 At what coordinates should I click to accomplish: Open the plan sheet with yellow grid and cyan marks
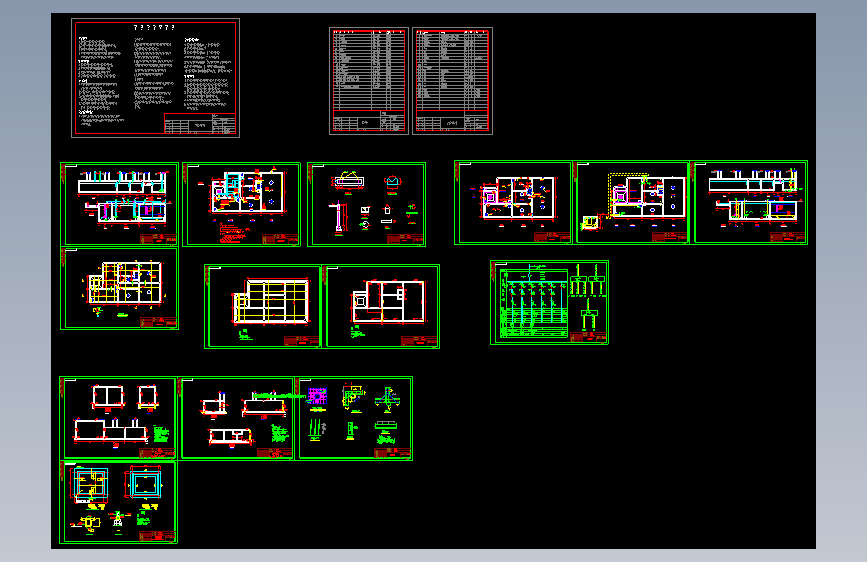tap(119, 288)
